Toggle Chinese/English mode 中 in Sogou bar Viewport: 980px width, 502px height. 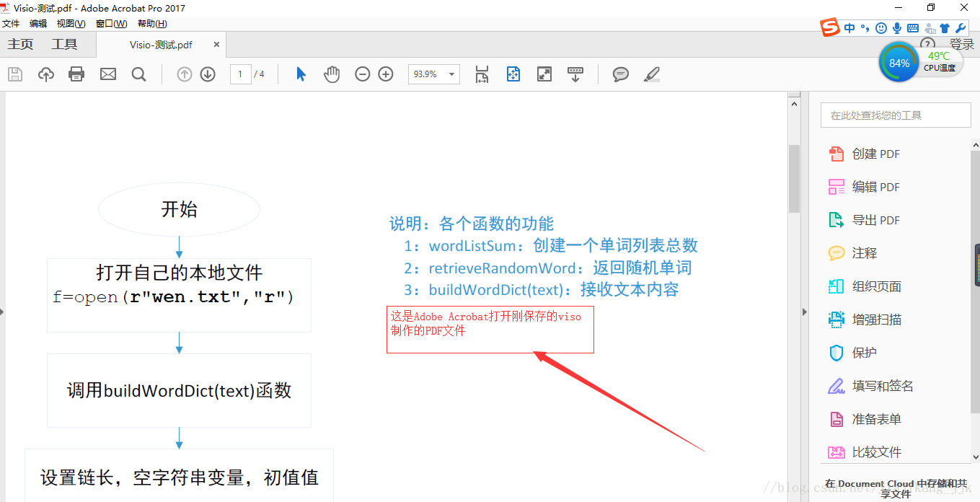coord(849,28)
